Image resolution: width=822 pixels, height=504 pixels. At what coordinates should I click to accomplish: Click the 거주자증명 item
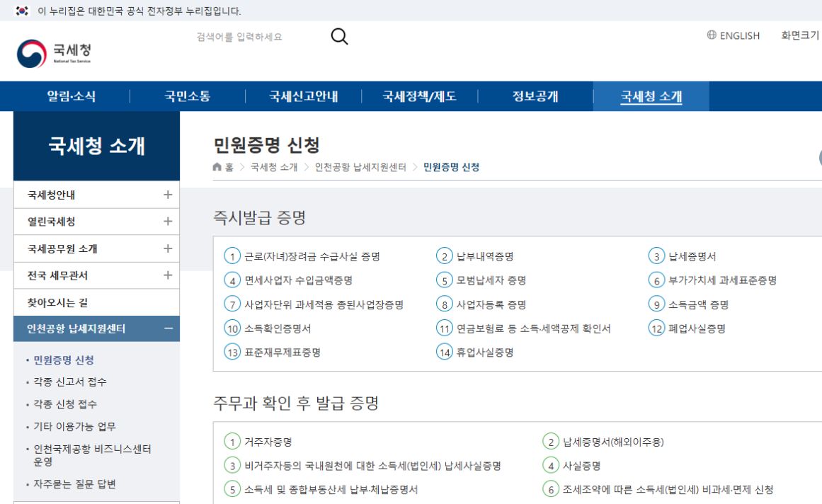268,442
